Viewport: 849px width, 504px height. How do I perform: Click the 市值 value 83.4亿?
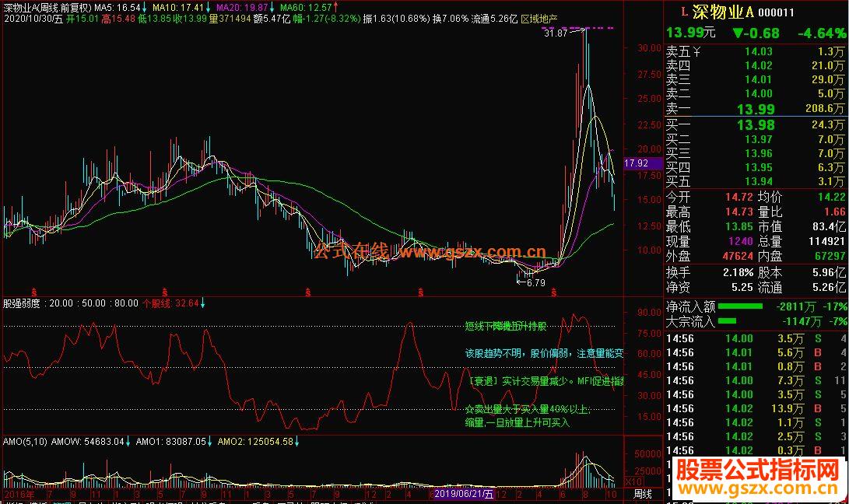[829, 226]
